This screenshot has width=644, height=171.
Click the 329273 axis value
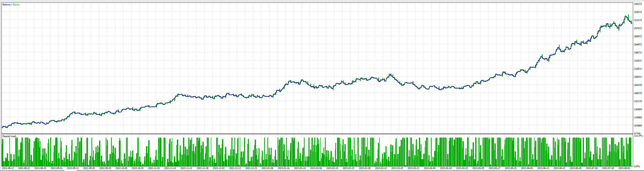click(638, 12)
